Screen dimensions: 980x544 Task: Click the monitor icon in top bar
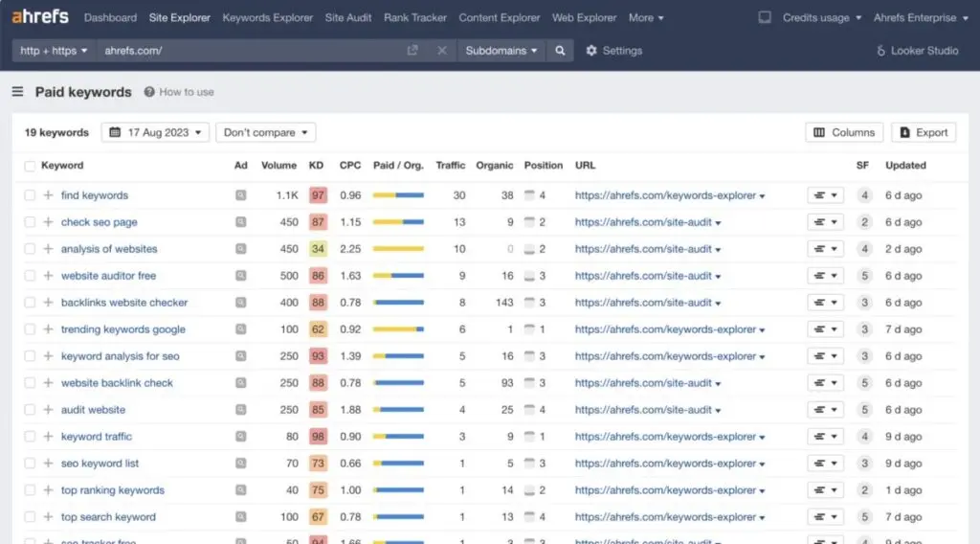765,17
